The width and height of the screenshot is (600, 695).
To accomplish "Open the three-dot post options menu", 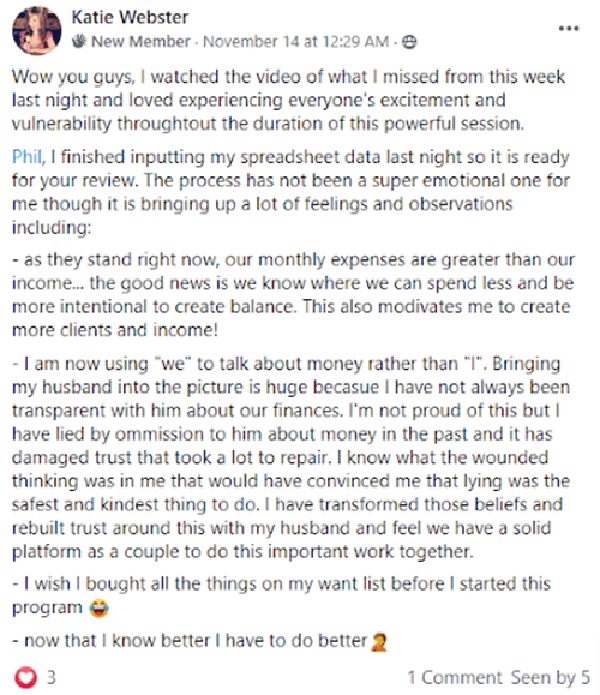I will click(569, 28).
